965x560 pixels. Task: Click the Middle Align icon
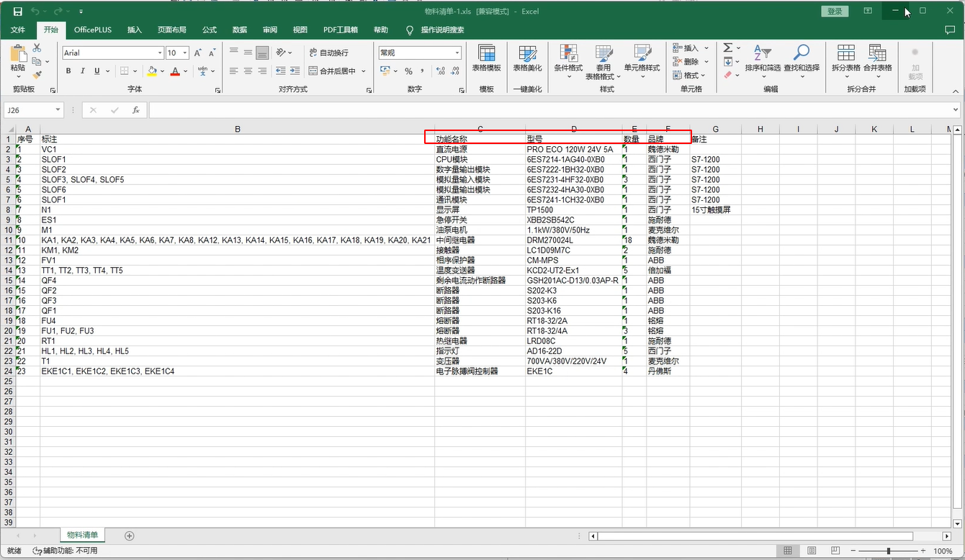pos(248,53)
